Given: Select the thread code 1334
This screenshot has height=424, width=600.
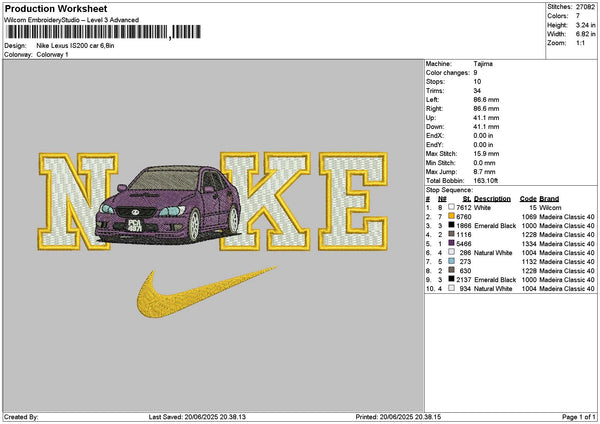Looking at the screenshot, I should coord(529,243).
